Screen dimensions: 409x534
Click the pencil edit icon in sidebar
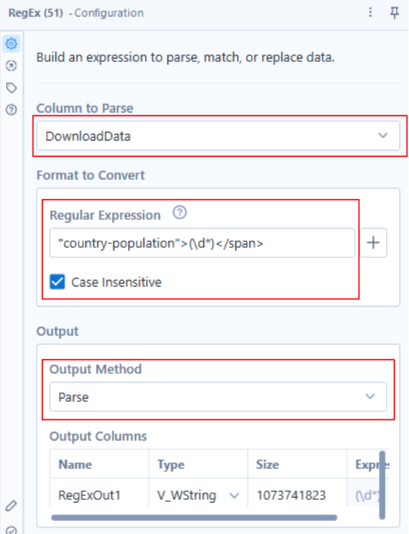(11, 505)
